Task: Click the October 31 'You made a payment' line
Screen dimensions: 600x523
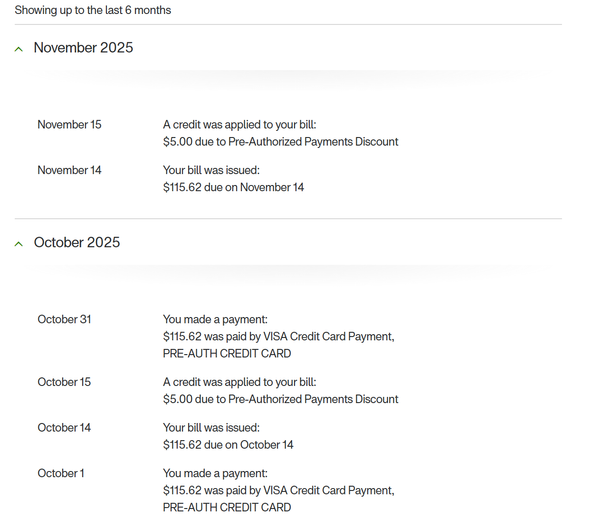Action: point(215,320)
